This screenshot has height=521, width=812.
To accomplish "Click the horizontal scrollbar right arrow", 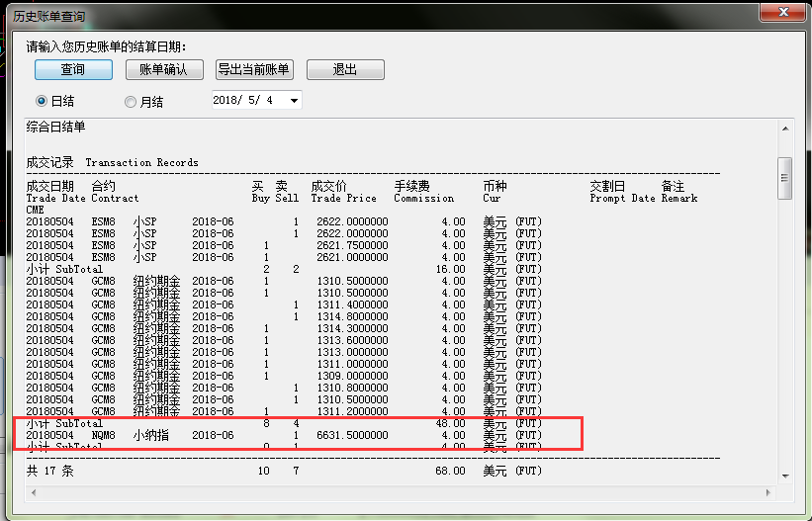I will [768, 494].
